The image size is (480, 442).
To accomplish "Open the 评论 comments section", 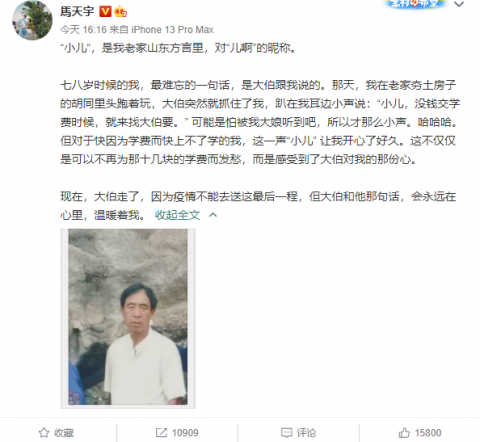I will coord(306,433).
